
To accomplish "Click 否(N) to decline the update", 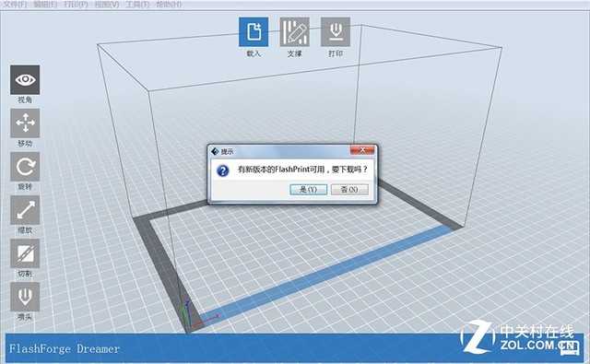I will tap(349, 190).
